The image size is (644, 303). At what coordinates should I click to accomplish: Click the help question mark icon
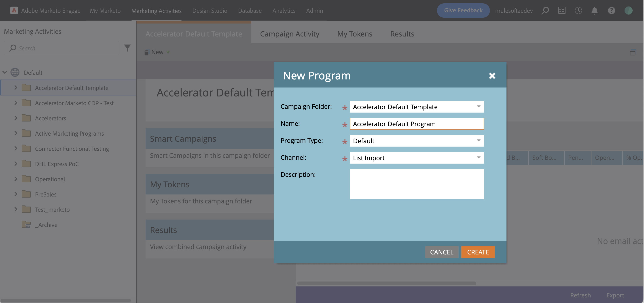[612, 10]
